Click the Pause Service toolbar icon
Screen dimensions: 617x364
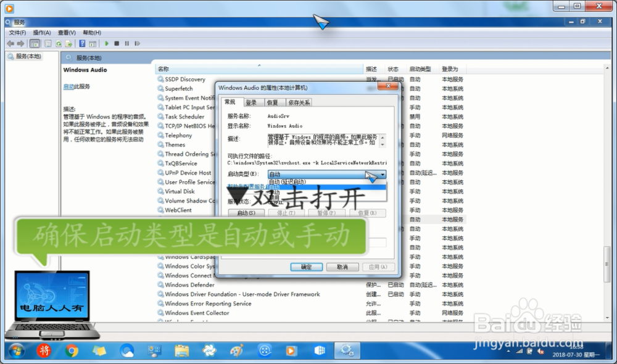pos(126,43)
